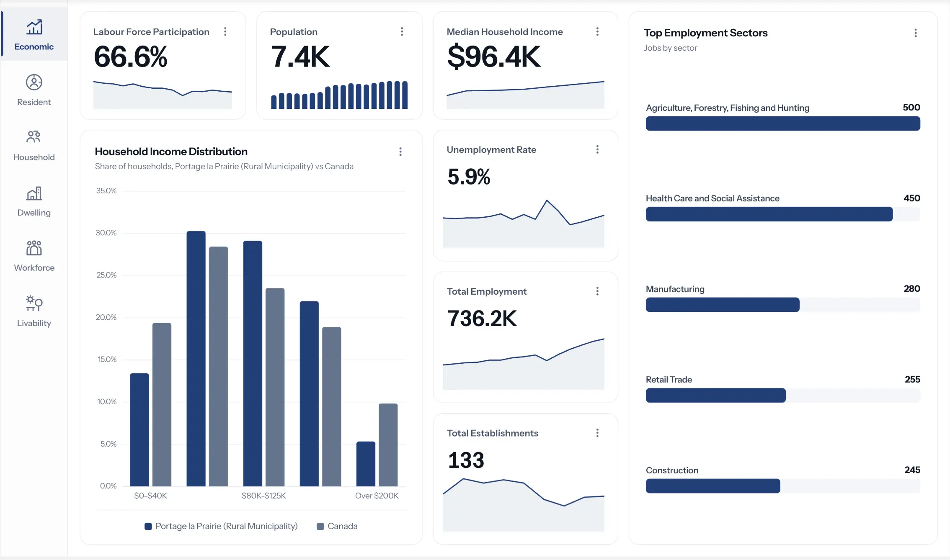
Task: Open Total Establishments card three-dot menu
Action: [x=597, y=433]
